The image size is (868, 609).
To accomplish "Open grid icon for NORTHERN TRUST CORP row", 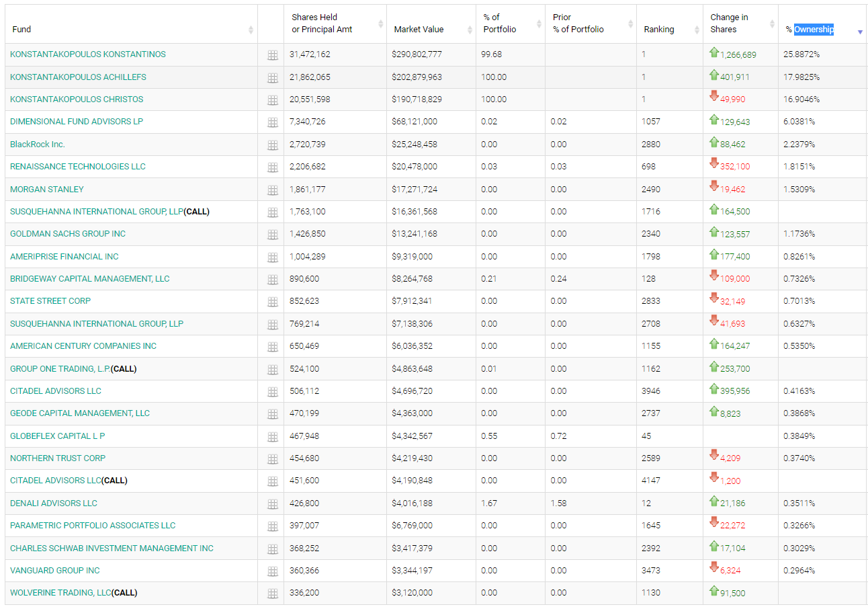I will tap(272, 459).
